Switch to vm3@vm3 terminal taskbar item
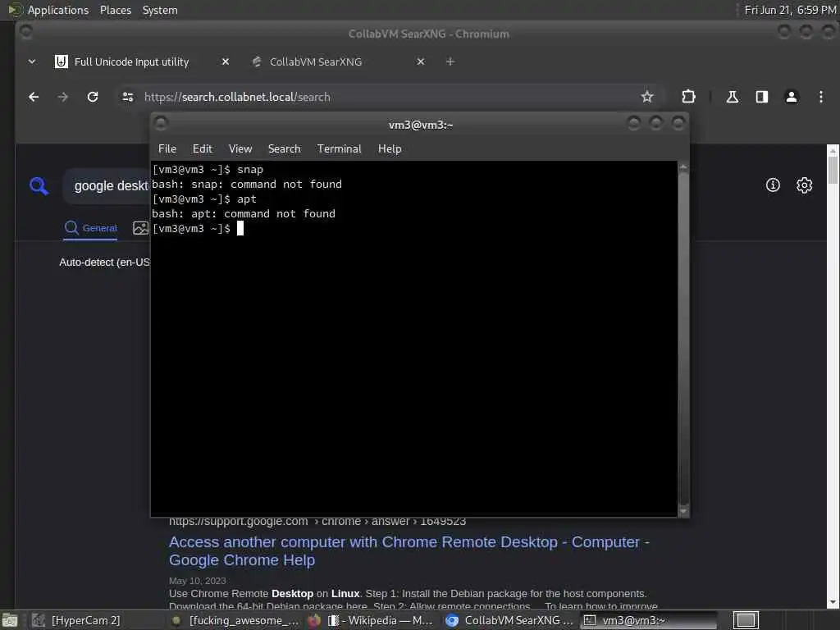The image size is (840, 630). tap(648, 620)
